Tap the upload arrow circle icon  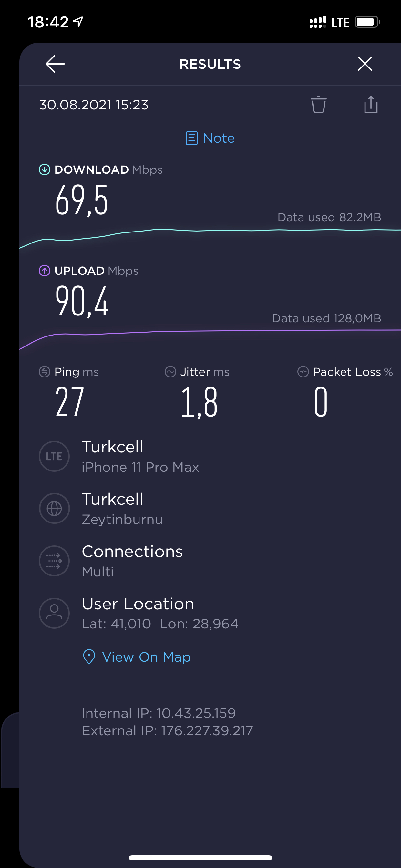pos(45,271)
